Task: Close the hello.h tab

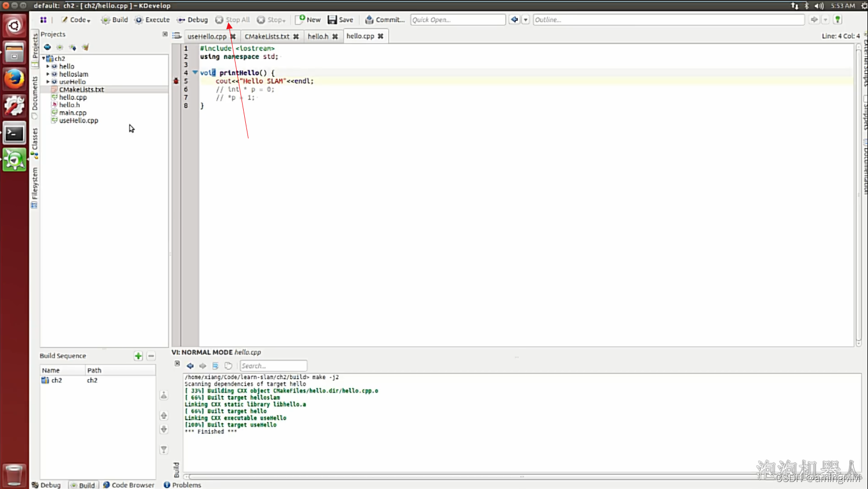Action: coord(335,36)
